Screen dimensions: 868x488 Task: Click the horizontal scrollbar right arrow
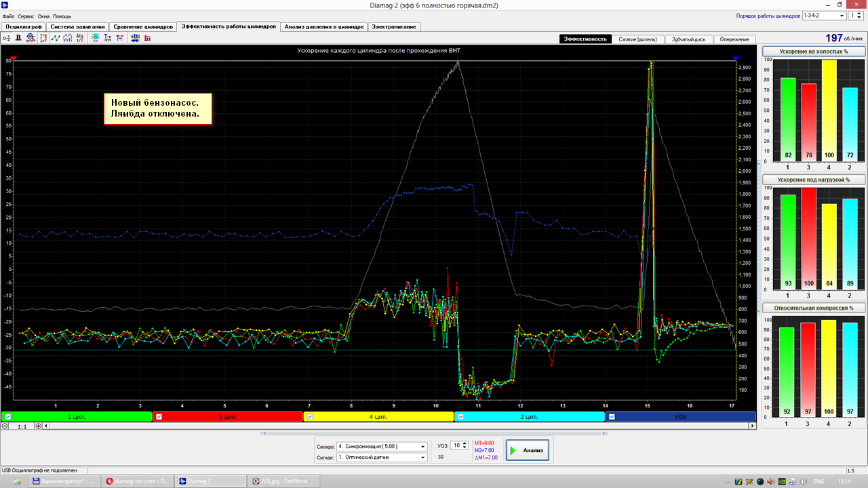click(x=752, y=426)
